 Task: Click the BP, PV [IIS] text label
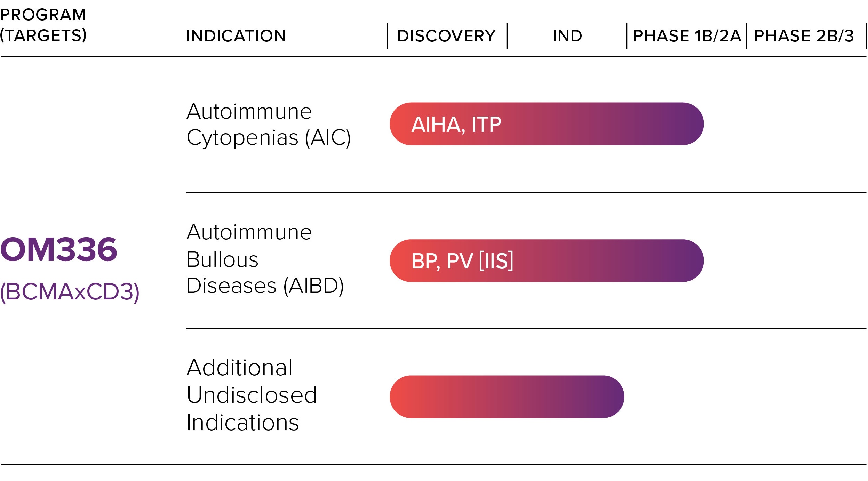462,261
